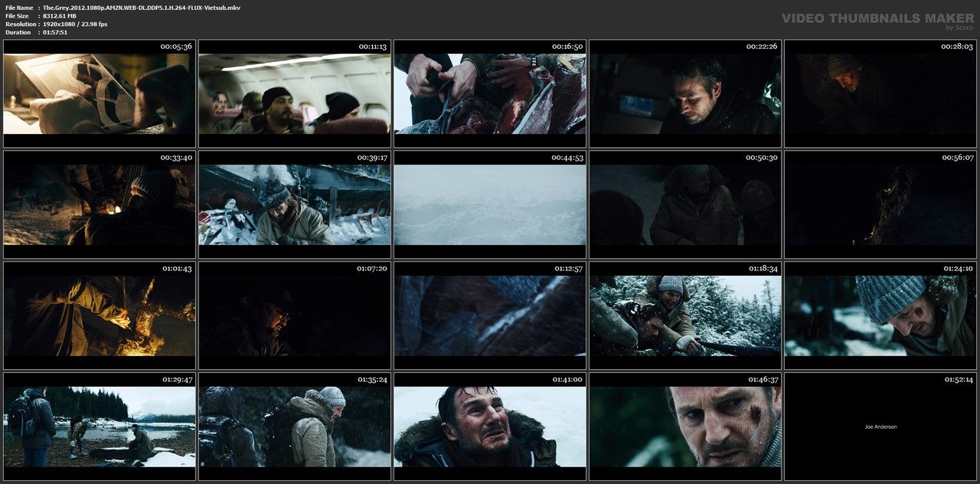Select the thumbnail at 00:39:17
This screenshot has height=484, width=980.
pos(295,204)
